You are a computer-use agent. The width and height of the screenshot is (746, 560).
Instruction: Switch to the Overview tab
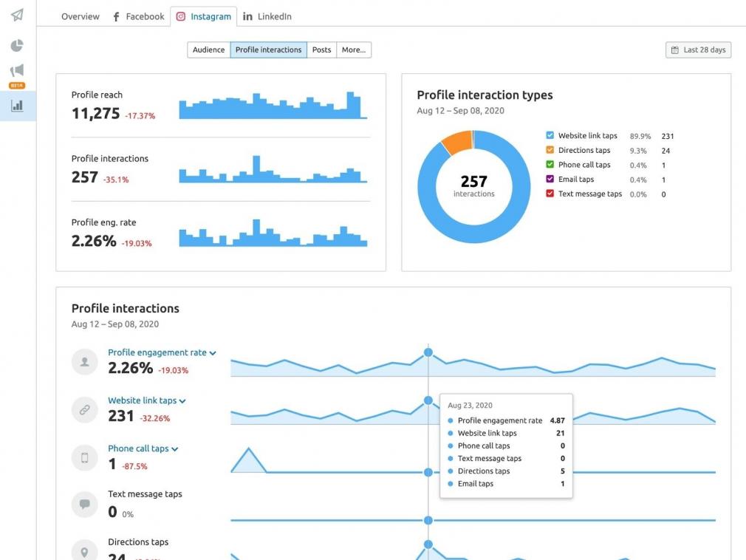point(80,17)
